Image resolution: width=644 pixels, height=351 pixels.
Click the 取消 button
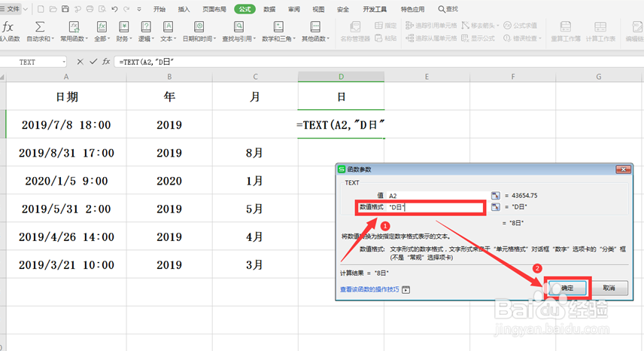(x=609, y=288)
